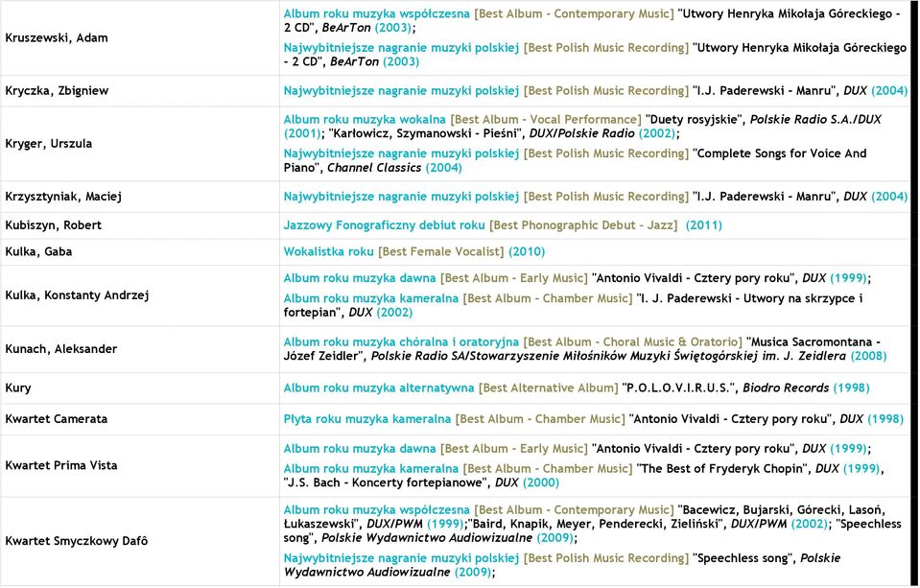Select the name 'Kulka, Konstanty Andrzej'
The width and height of the screenshot is (920, 588).
tap(77, 295)
